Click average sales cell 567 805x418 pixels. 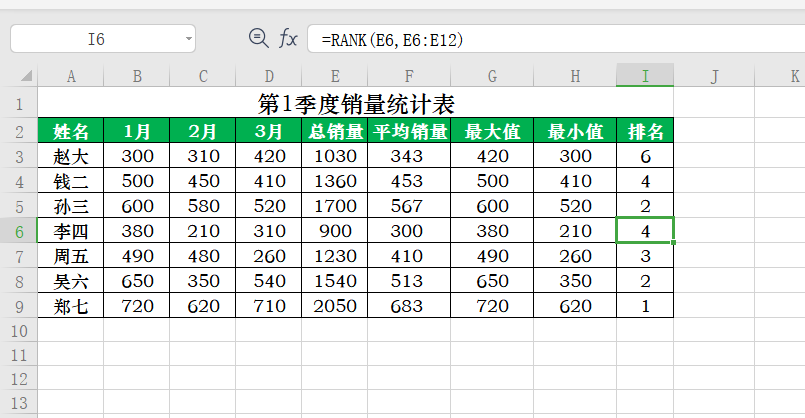tap(409, 206)
